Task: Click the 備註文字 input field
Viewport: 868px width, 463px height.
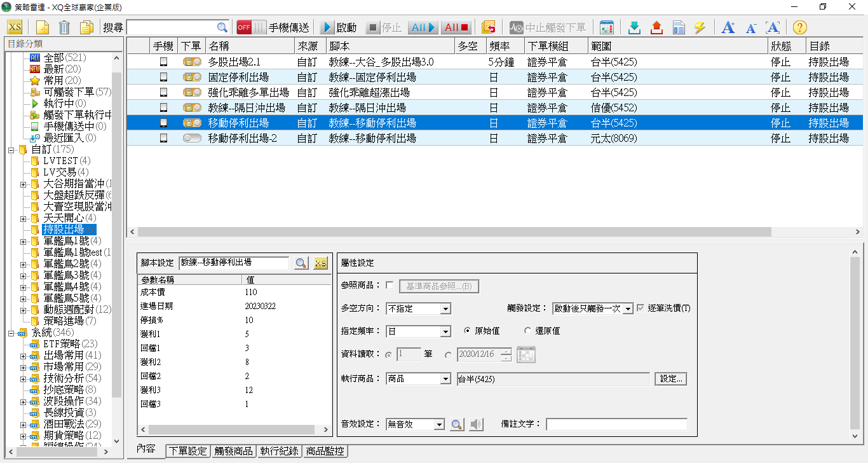Action: 616,424
